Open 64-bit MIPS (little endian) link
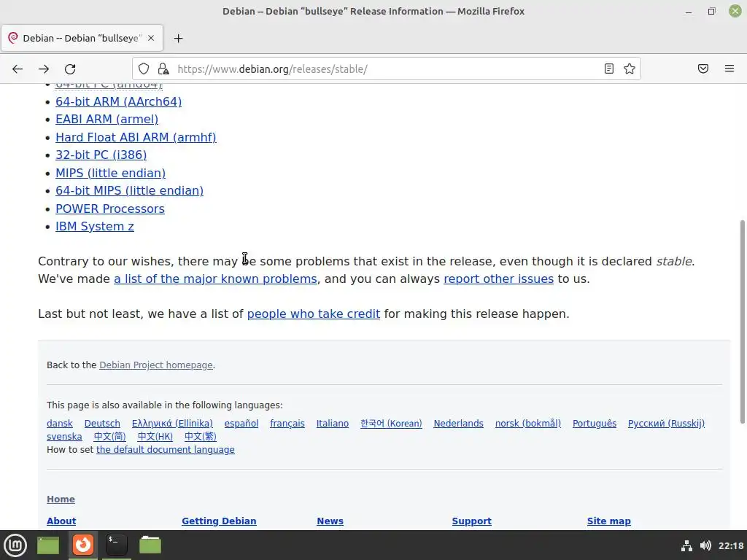The image size is (747, 560). [130, 190]
